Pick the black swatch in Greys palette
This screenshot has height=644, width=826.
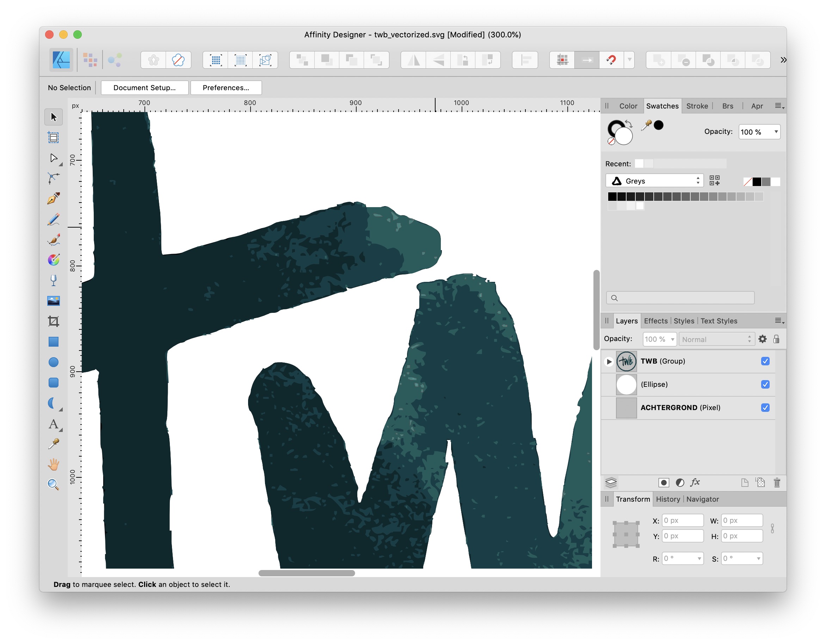coord(612,196)
